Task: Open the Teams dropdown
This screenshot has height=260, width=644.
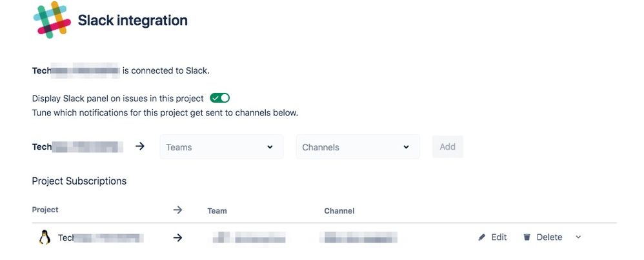Action: pos(221,147)
